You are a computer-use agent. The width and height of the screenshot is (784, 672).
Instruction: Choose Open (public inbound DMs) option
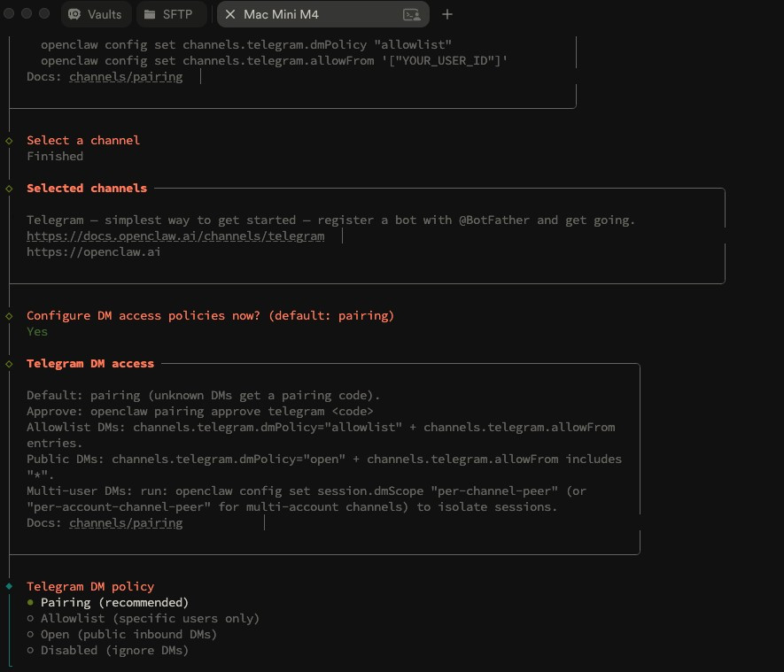click(x=128, y=634)
